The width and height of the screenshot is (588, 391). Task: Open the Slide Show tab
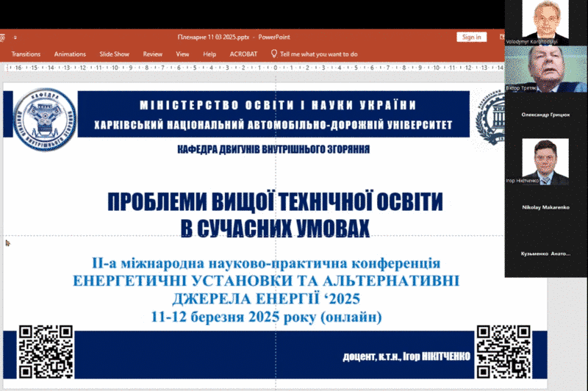coord(115,54)
